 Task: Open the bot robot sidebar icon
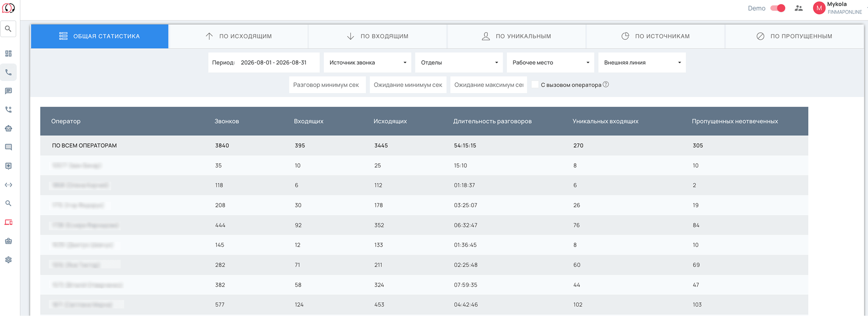click(x=8, y=129)
